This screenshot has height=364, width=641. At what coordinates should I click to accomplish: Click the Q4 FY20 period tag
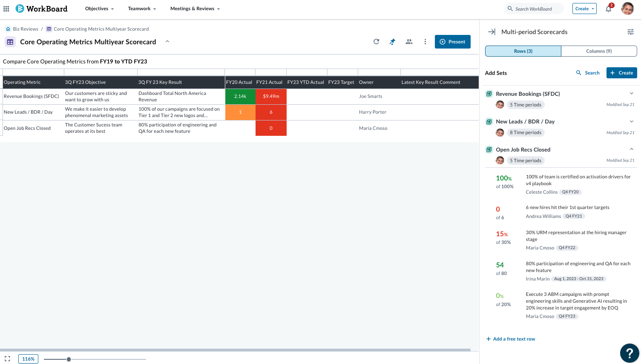570,192
